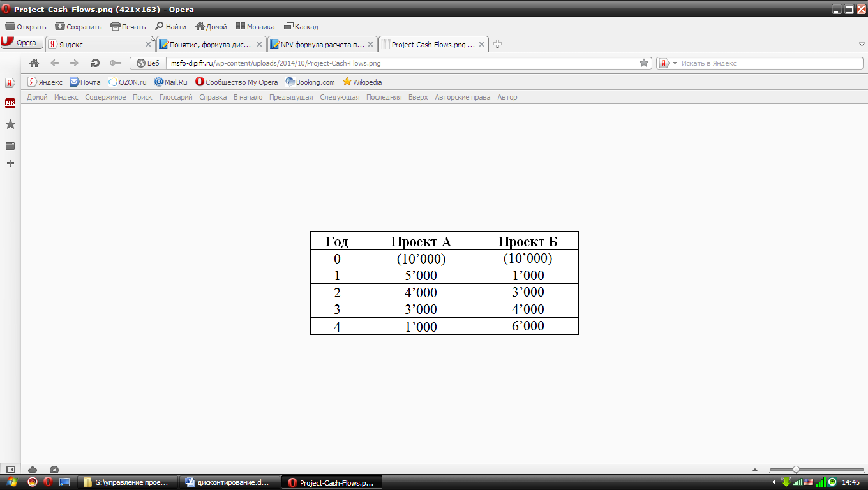Open the Wikipedia bookmark
The image size is (868, 490).
coord(362,82)
